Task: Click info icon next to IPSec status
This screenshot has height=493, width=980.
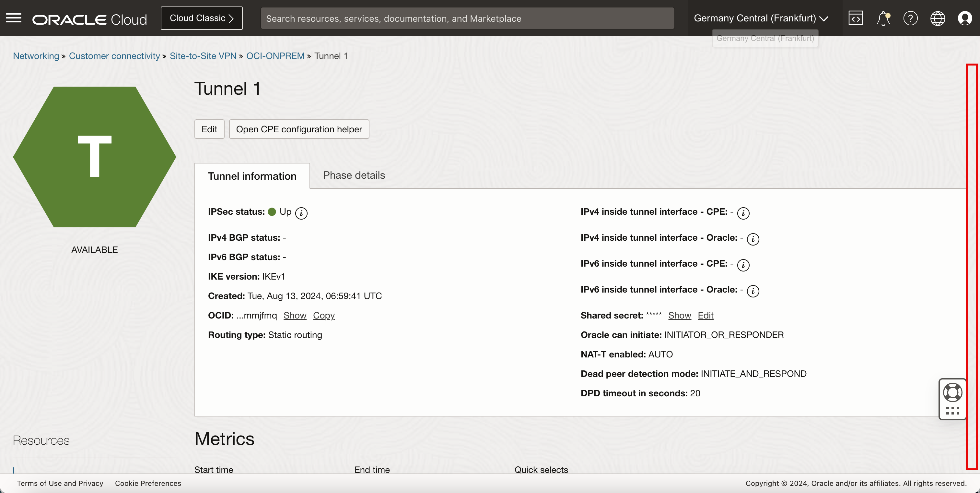Action: [x=301, y=213]
